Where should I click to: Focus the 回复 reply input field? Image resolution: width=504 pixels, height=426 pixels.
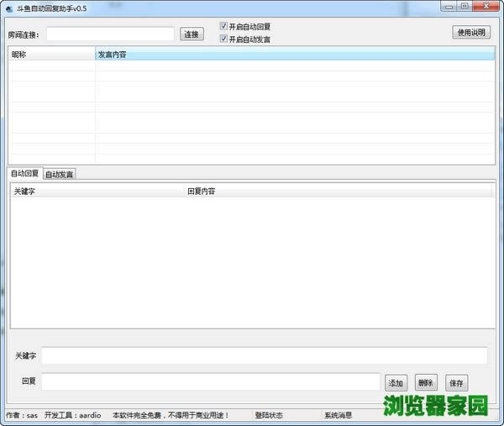[211, 381]
